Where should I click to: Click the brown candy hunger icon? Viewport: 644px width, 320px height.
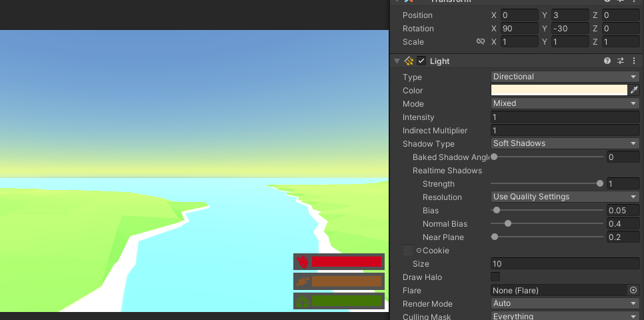(x=303, y=281)
